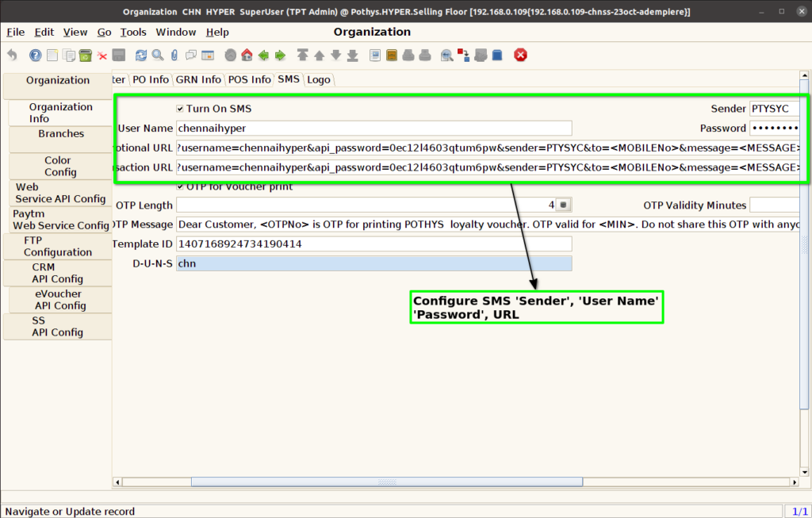Viewport: 812px width, 518px height.
Task: Click the Copy record toolbar icon
Action: tap(69, 55)
